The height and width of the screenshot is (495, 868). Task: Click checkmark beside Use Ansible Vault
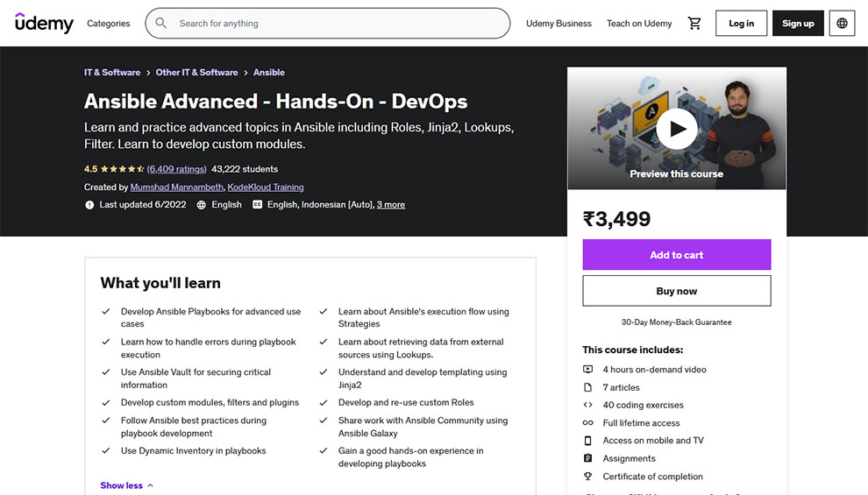(106, 372)
